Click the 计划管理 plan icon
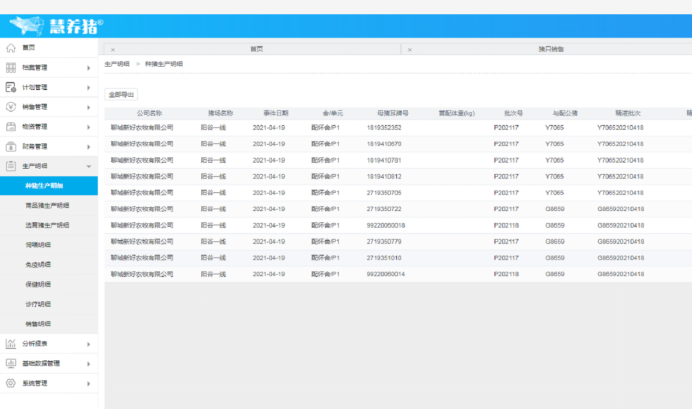 (11, 87)
